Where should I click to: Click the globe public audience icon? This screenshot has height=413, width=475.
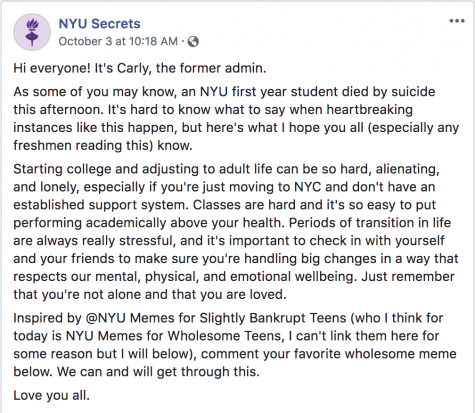pyautogui.click(x=193, y=42)
